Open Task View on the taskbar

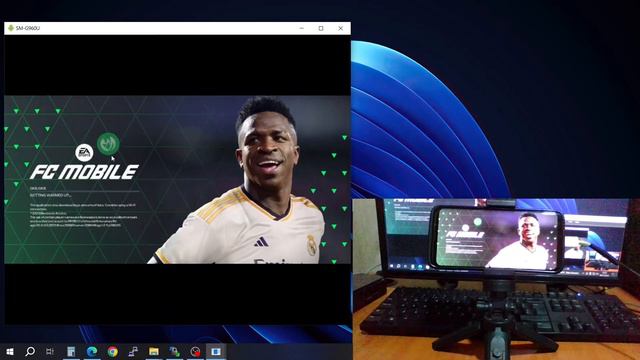point(50,351)
